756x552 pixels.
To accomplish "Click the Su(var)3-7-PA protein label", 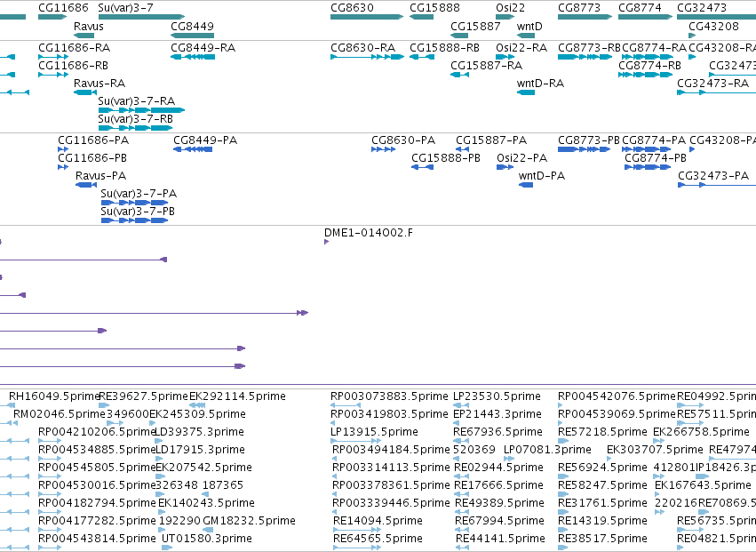I will 139,194.
